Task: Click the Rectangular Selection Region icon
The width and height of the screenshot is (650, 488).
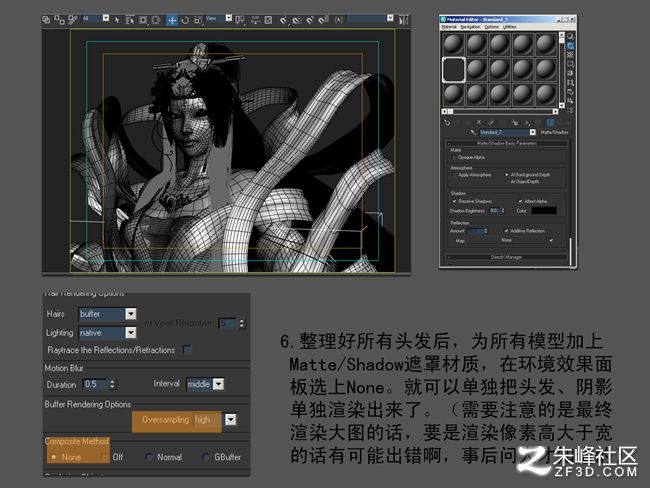Action: pyautogui.click(x=143, y=20)
